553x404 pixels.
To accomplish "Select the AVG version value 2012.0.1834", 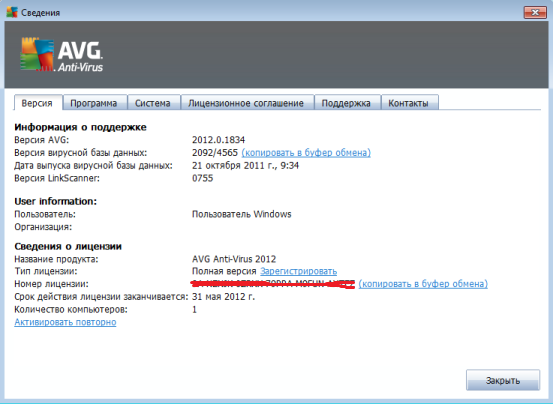I will pos(218,140).
